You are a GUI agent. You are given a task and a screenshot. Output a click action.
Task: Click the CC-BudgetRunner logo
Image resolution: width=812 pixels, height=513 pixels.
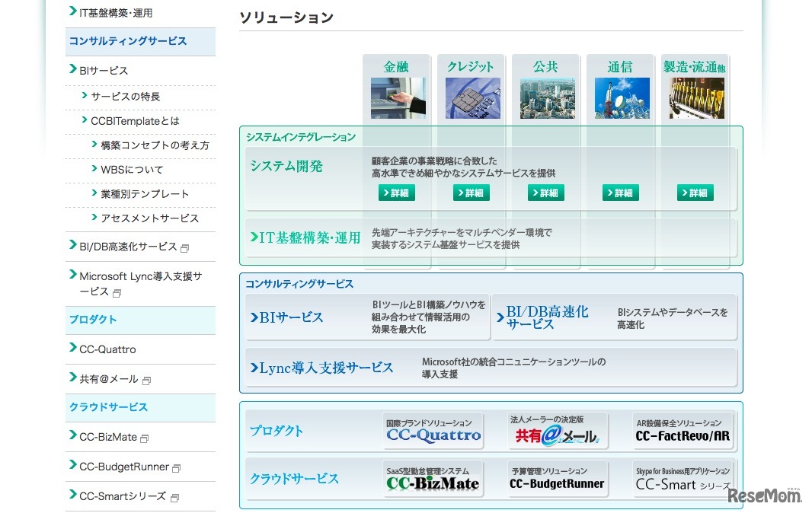pyautogui.click(x=557, y=480)
